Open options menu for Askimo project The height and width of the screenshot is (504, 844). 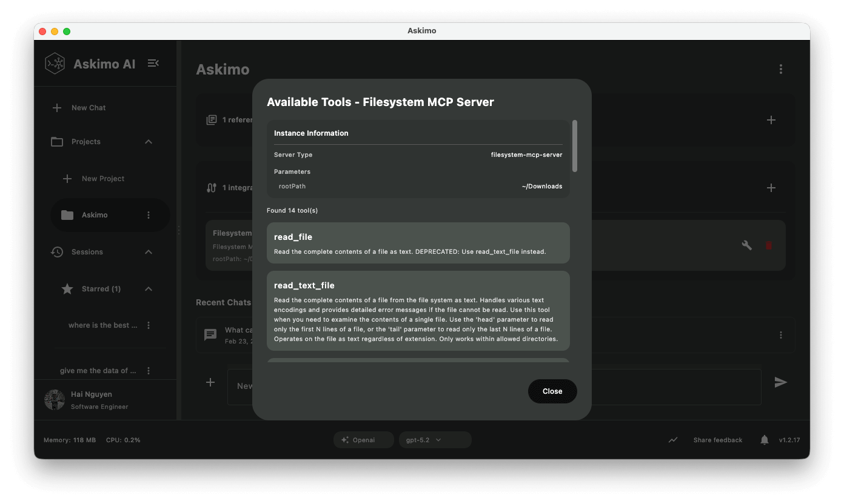coord(149,215)
